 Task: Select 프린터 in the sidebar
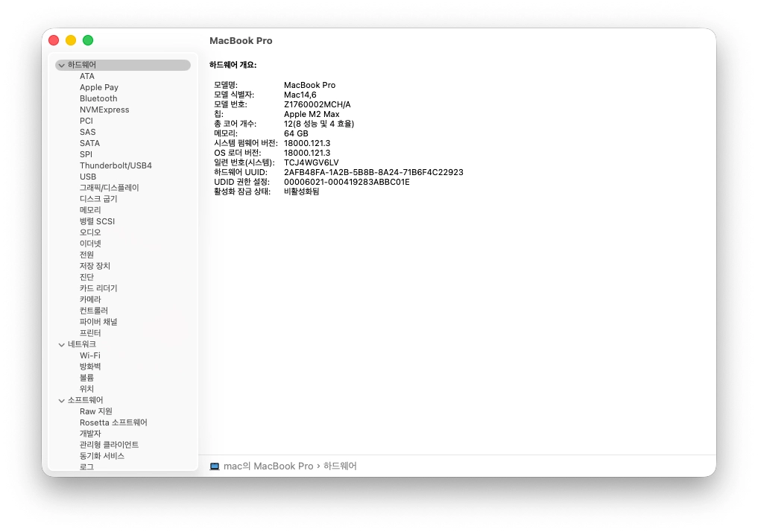click(x=90, y=333)
